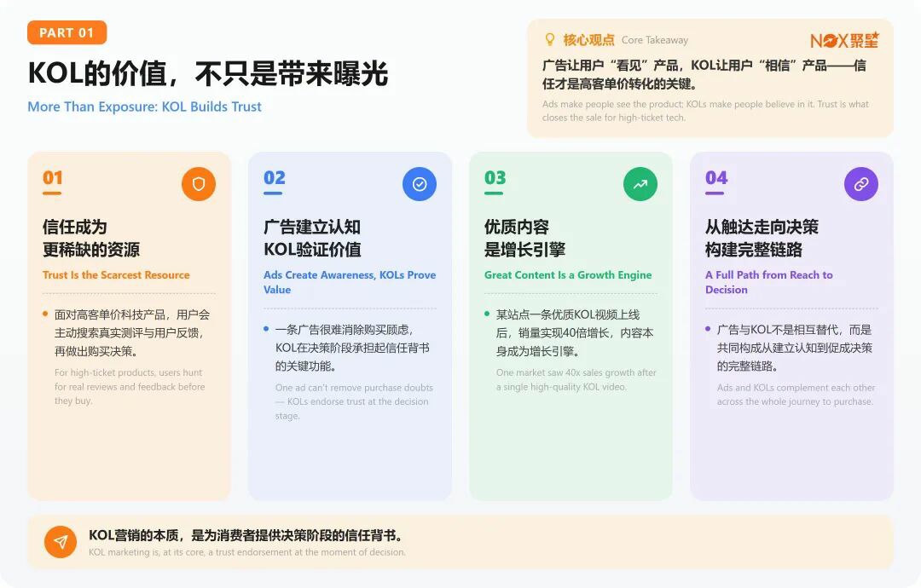Click 'Great Content Is a Growth Engine' text

pyautogui.click(x=568, y=274)
